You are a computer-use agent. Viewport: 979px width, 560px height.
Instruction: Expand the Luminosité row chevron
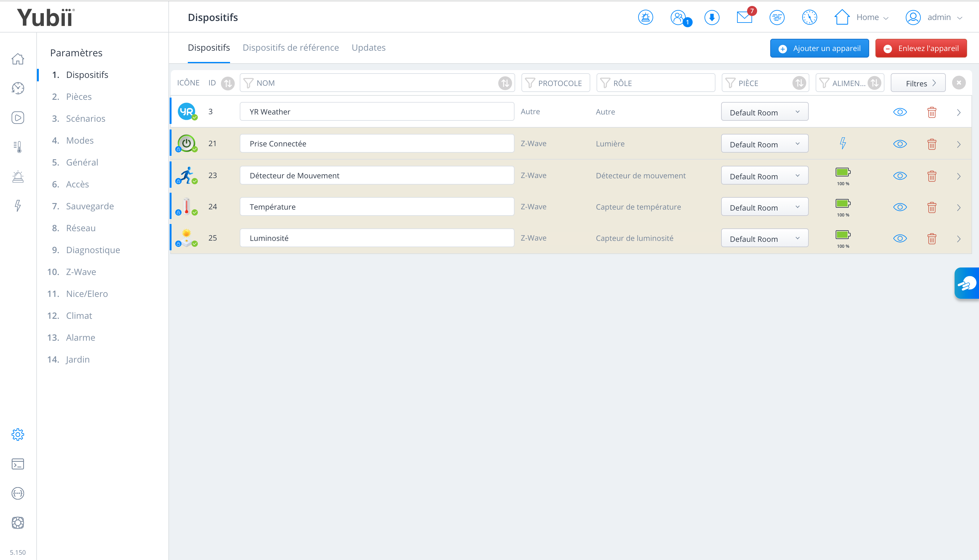pyautogui.click(x=959, y=238)
